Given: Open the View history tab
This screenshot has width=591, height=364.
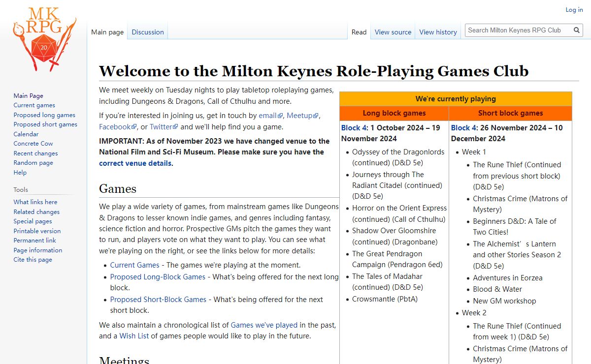Looking at the screenshot, I should click(438, 32).
